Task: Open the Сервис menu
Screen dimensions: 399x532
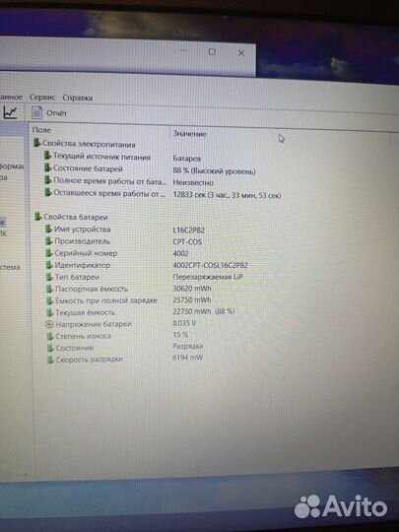Action: point(42,98)
